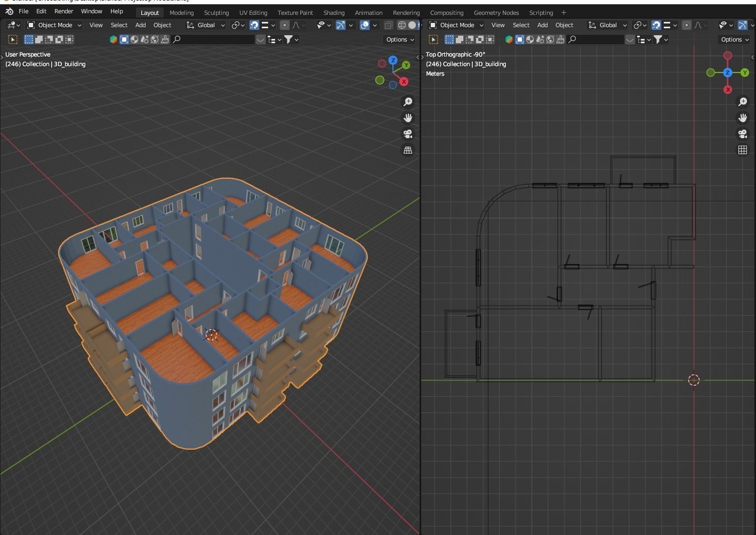756x535 pixels.
Task: Select the Select Box tool in right viewport
Action: pyautogui.click(x=433, y=39)
